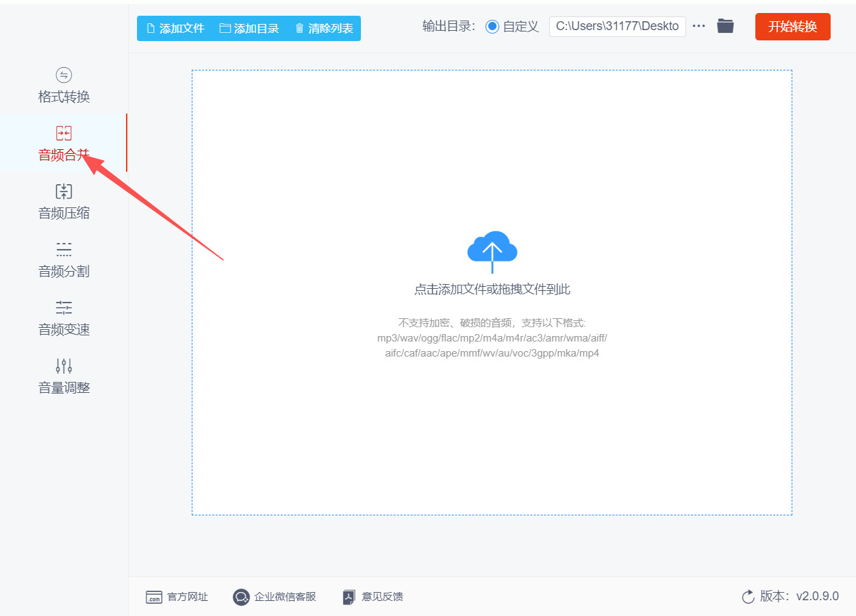Open the output folder icon
Screen dimensions: 856x616
tap(725, 26)
